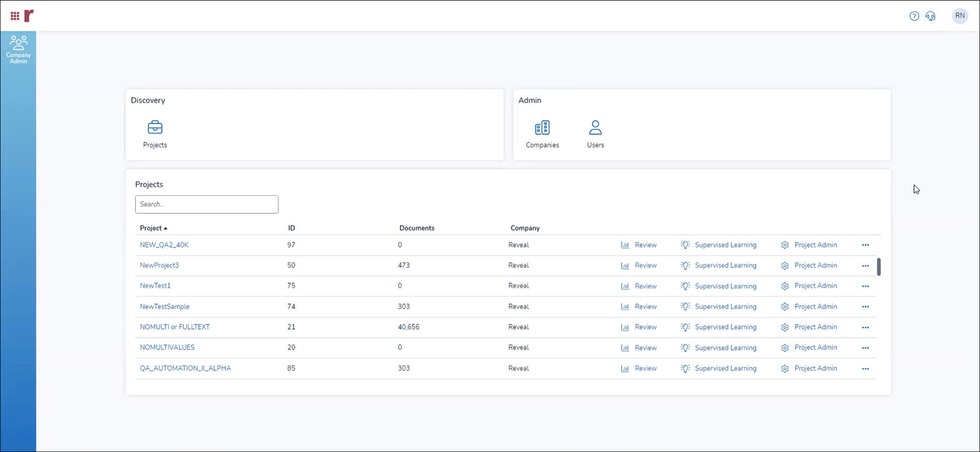Image resolution: width=980 pixels, height=452 pixels.
Task: Open the app launcher grid icon
Action: coord(14,15)
